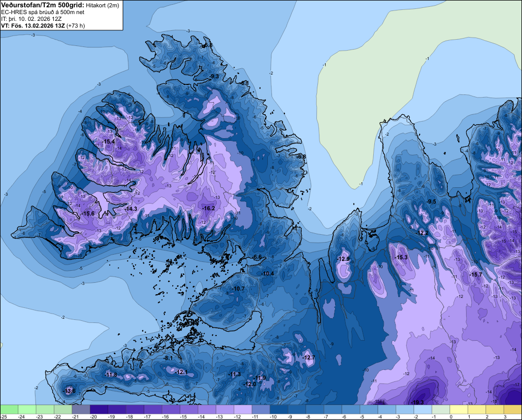The height and width of the screenshot is (420, 522).
Task: Click the "Hitakort (2m)" subtitle text
Action: [102, 5]
